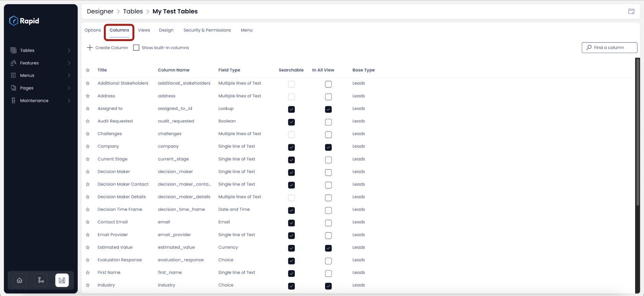Switch to the Menu tab

tap(246, 30)
